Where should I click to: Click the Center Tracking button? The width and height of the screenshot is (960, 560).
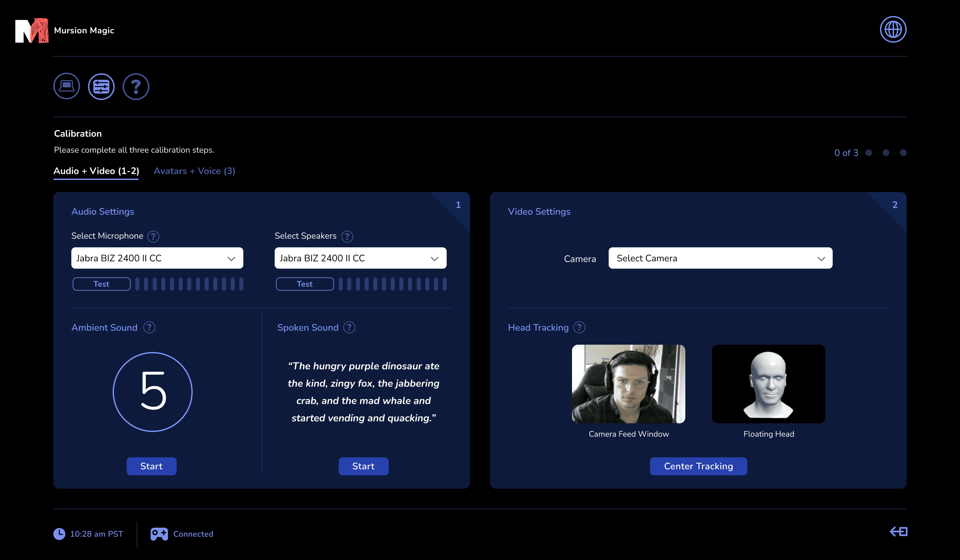click(698, 466)
